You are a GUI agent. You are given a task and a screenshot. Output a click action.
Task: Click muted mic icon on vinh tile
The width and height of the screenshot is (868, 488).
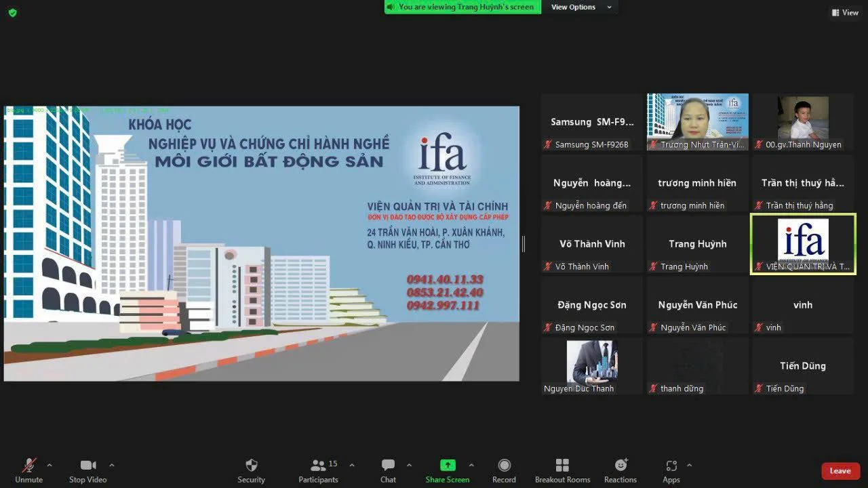click(759, 327)
